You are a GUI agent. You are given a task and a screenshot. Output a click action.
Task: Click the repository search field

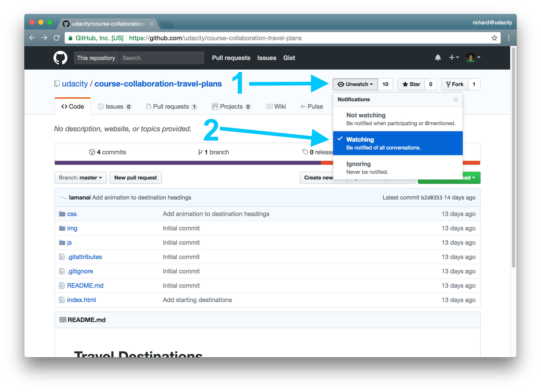162,58
